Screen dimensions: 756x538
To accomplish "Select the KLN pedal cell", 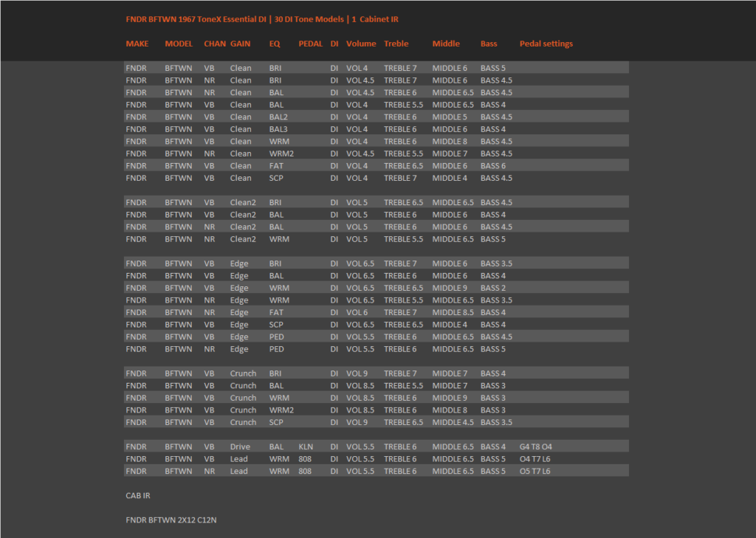I will tap(306, 446).
